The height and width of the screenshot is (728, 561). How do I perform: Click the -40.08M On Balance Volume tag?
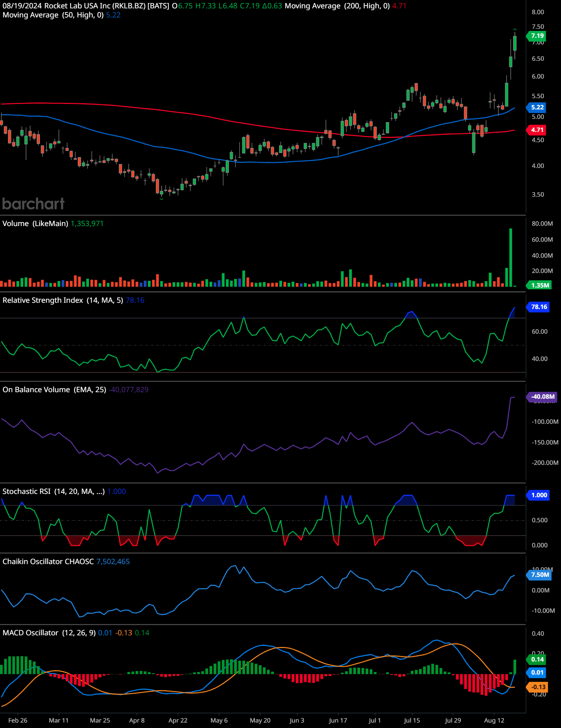pos(542,397)
